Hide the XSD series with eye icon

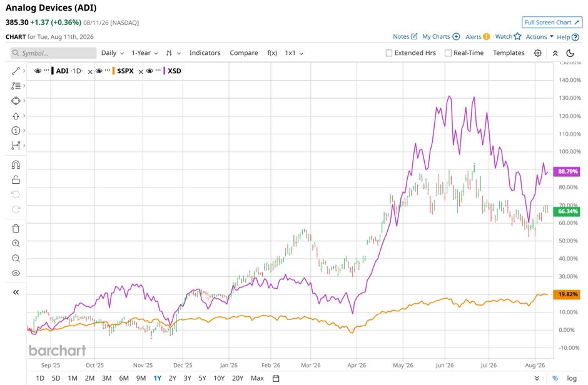click(x=150, y=71)
